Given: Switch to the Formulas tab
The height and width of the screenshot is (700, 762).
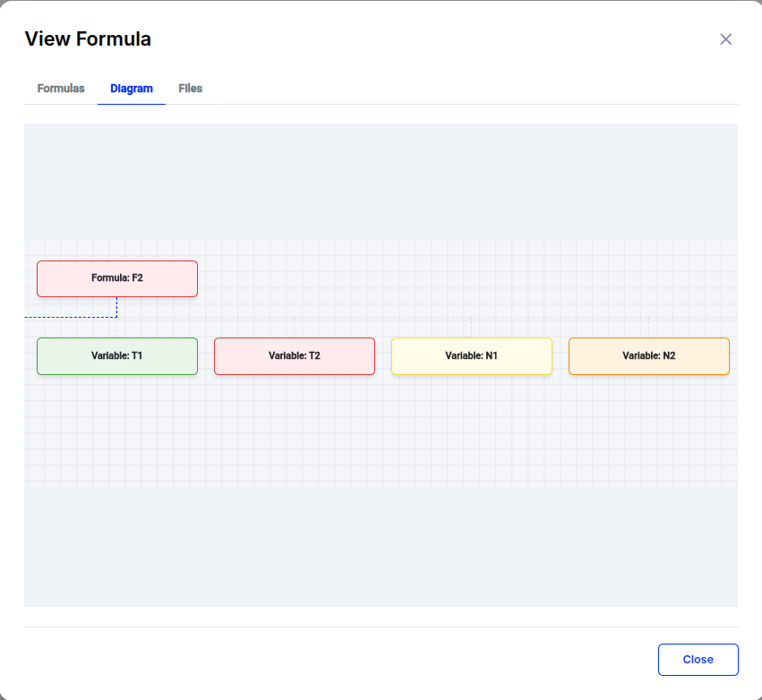Looking at the screenshot, I should pos(61,89).
